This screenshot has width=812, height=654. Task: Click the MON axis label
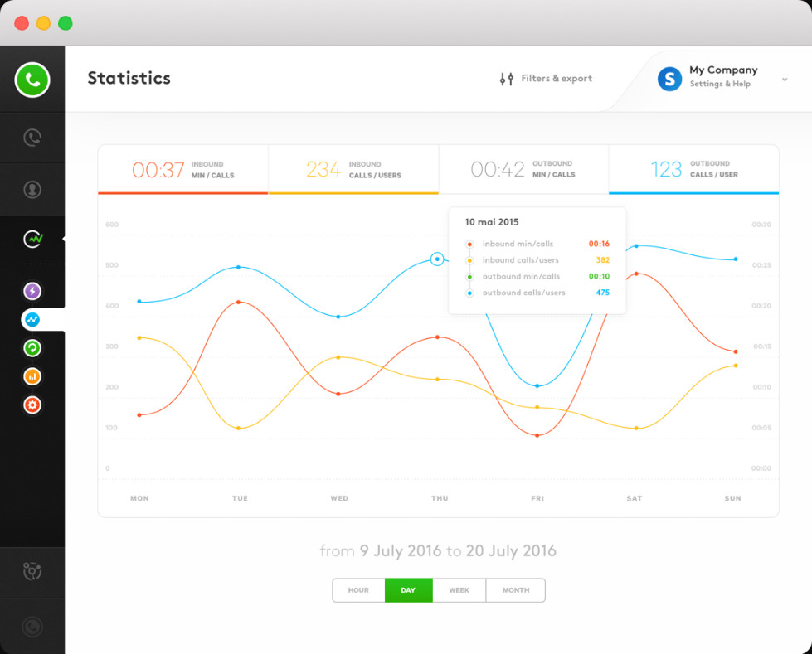(140, 498)
